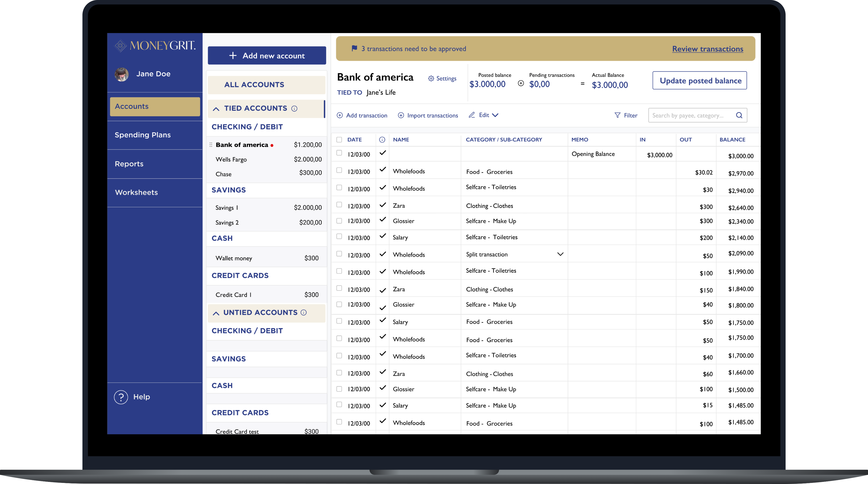This screenshot has width=868, height=484.
Task: Check the Zara $60 row checkbox
Action: point(339,373)
